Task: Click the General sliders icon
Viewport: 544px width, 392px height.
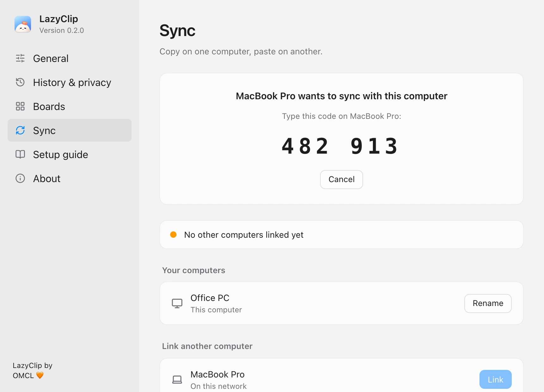Action: tap(20, 58)
